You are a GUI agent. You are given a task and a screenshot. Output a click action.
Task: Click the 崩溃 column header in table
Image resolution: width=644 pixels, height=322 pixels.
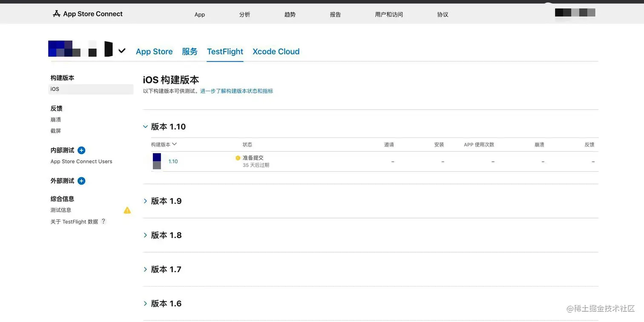539,145
